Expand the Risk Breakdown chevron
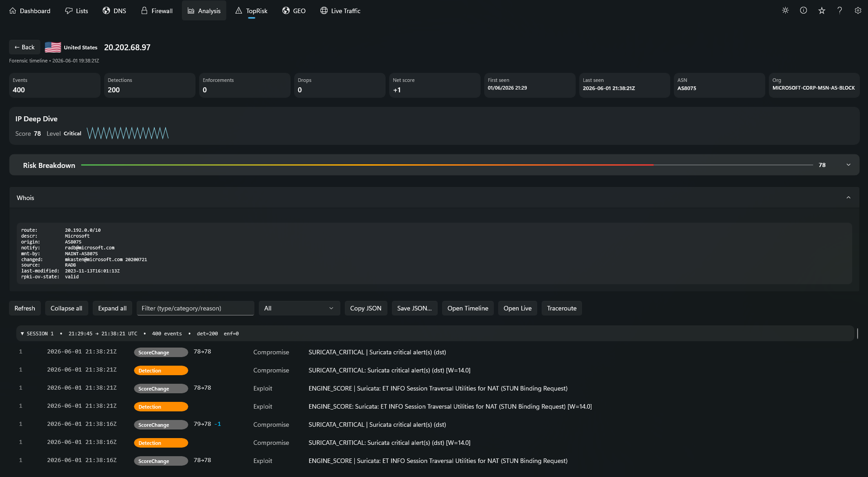This screenshot has width=868, height=477. tap(849, 165)
